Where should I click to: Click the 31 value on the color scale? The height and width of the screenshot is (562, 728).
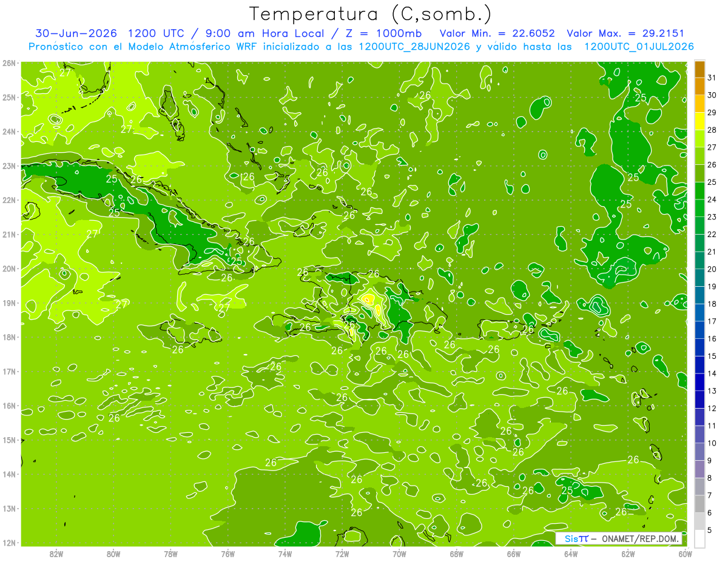pos(712,77)
